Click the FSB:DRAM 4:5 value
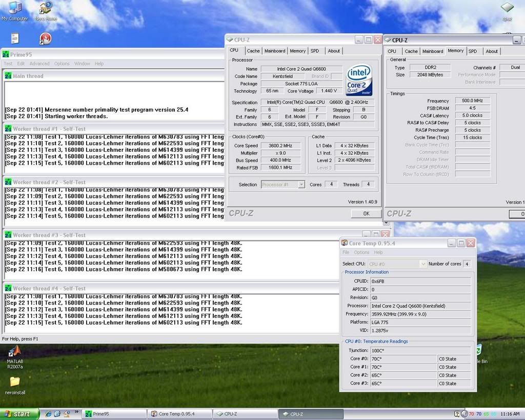Image resolution: width=525 pixels, height=420 pixels. pyautogui.click(x=472, y=108)
